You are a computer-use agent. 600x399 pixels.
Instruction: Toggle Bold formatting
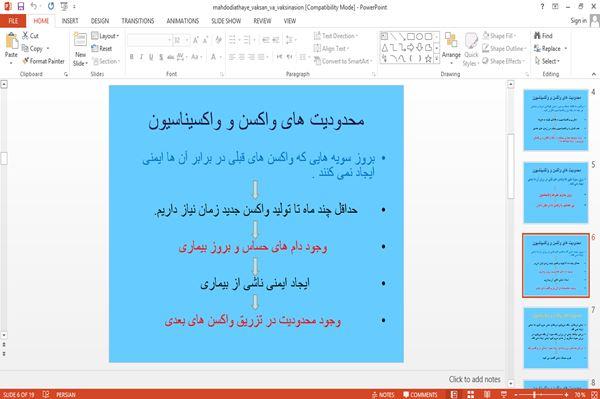tap(132, 57)
